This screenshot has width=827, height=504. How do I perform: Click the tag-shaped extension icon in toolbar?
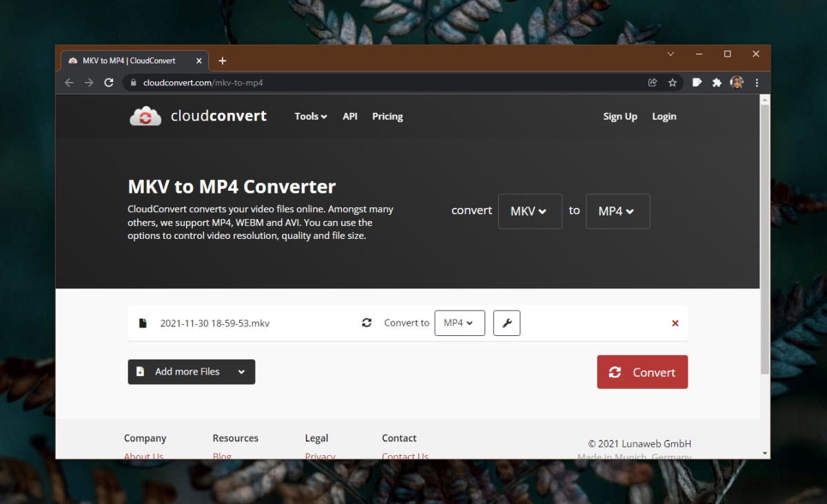[697, 83]
